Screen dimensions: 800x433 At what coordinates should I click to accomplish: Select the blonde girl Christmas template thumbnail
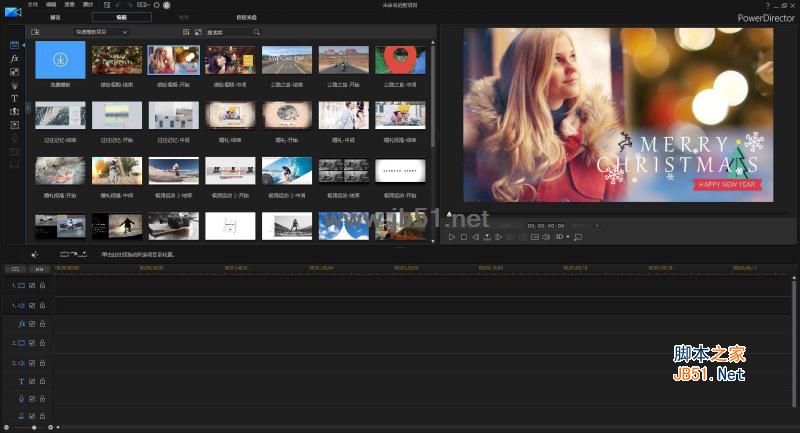(173, 60)
